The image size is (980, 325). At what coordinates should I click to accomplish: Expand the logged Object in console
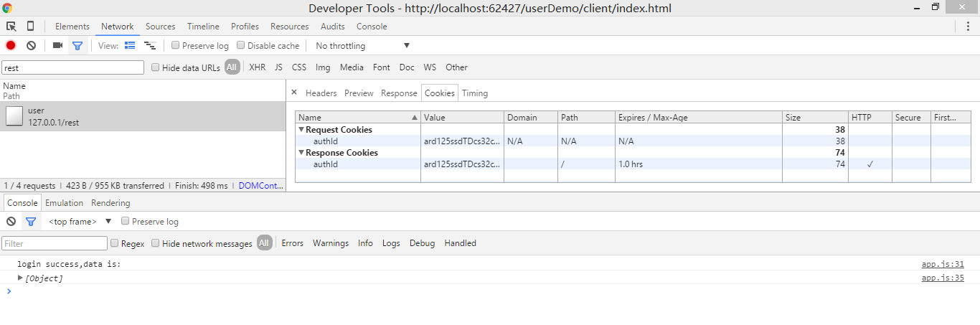pos(20,278)
